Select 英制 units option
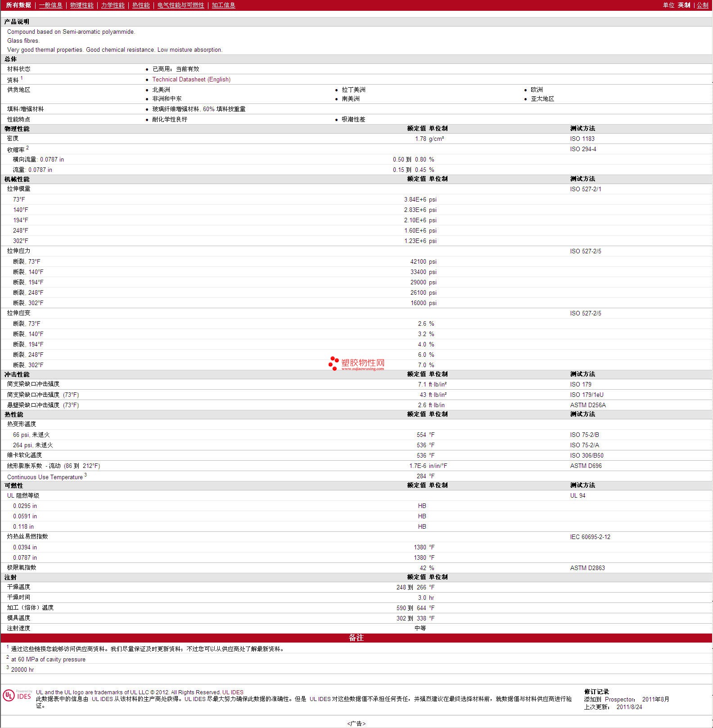This screenshot has height=728, width=713. click(684, 5)
